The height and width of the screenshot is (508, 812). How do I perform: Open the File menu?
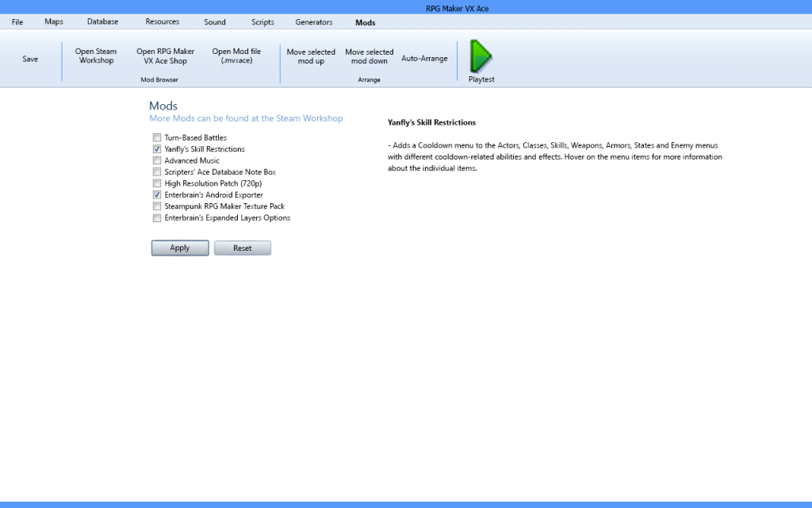[x=17, y=22]
